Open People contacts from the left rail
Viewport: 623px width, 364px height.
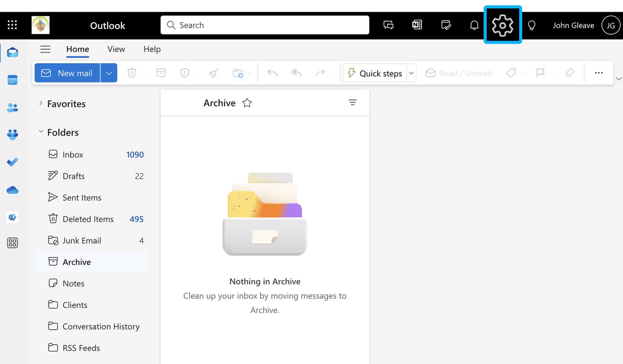(13, 108)
